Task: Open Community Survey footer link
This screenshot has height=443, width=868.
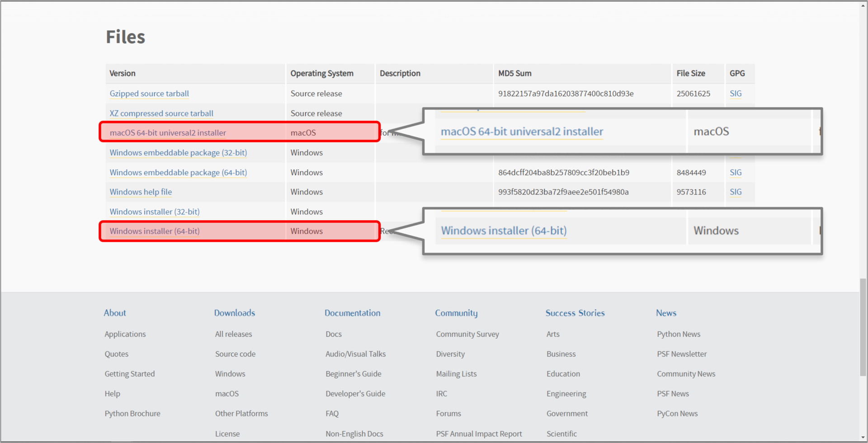Action: click(x=467, y=334)
